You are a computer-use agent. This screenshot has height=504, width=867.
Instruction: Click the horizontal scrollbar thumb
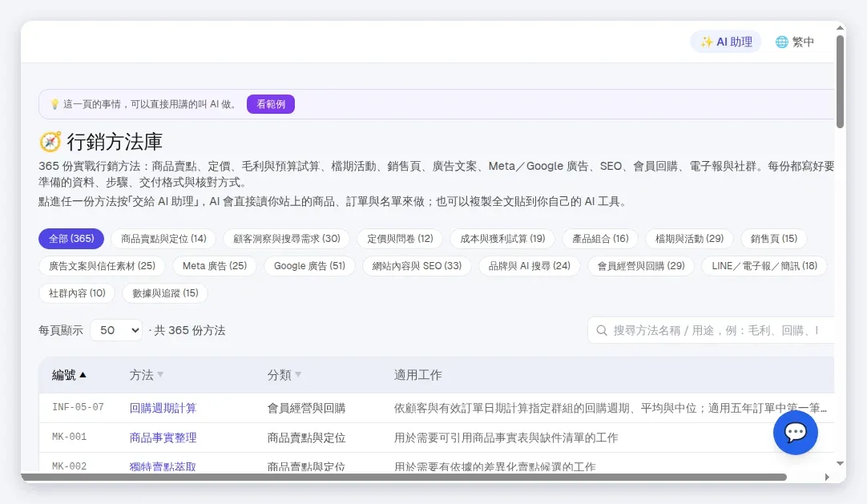point(404,477)
